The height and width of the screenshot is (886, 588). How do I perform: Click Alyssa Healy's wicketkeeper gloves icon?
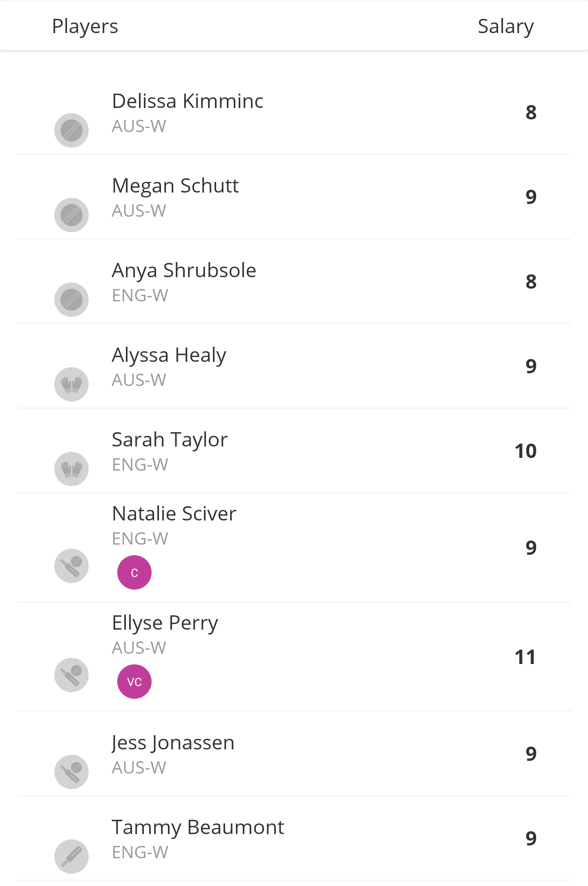pyautogui.click(x=72, y=384)
